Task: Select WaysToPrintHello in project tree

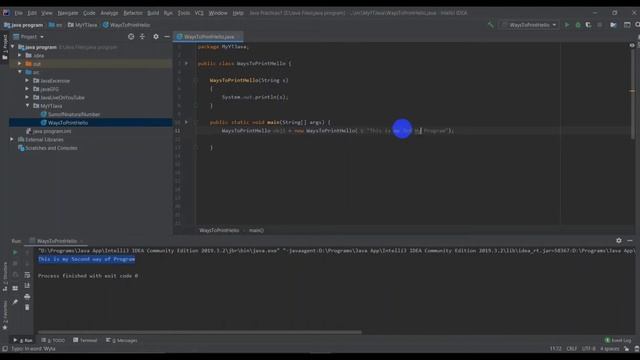Action: (x=64, y=122)
